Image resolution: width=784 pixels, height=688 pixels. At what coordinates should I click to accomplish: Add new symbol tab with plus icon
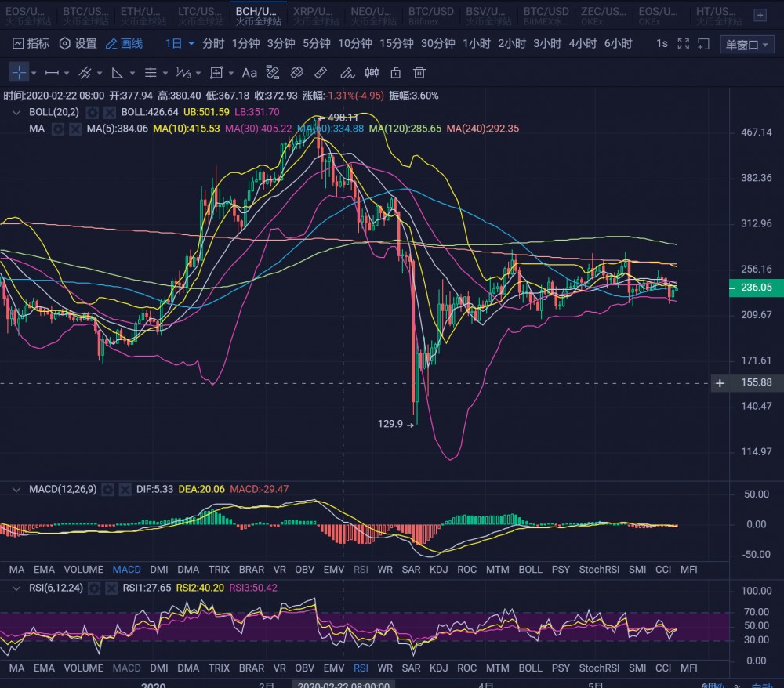[760, 15]
